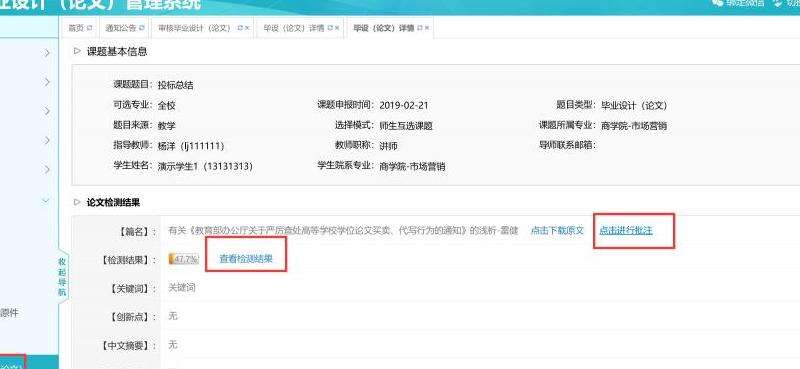The image size is (800, 369).
Task: Click 选择模式 value 师生互选课题
Action: (406, 126)
